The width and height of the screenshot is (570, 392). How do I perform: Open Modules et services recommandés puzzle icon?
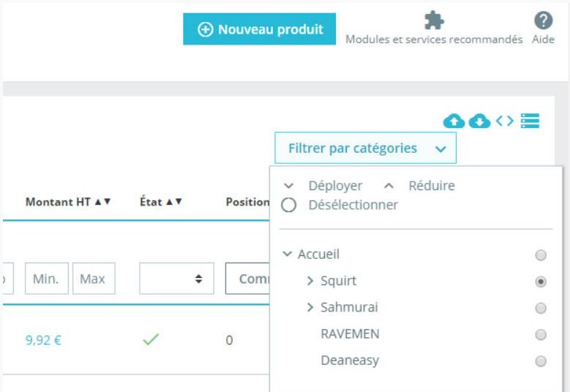(x=434, y=20)
